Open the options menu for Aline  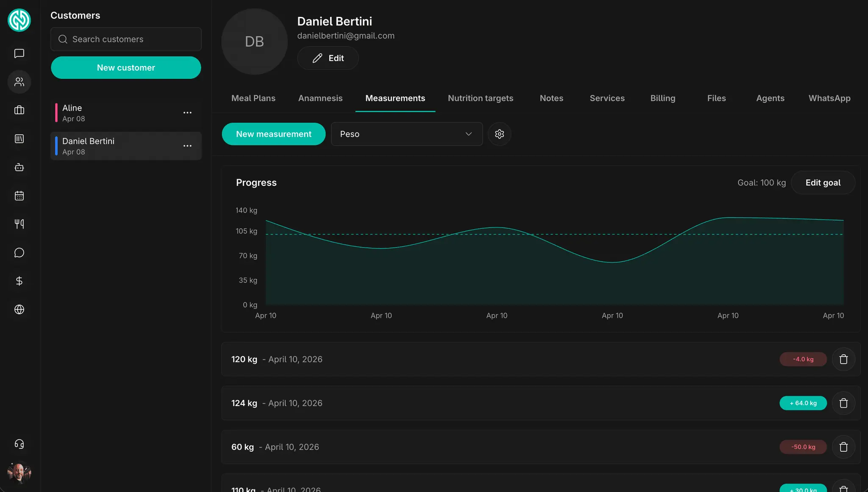(187, 113)
